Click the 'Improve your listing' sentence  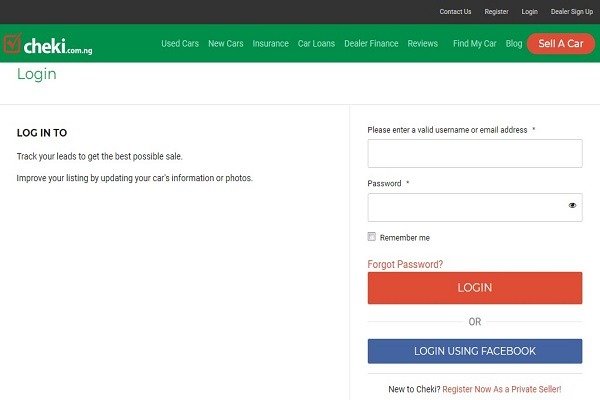tap(135, 178)
